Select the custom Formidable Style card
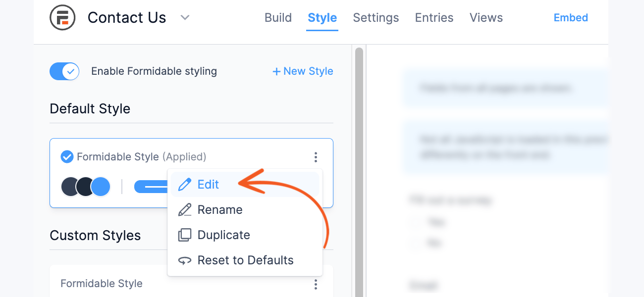 191,281
